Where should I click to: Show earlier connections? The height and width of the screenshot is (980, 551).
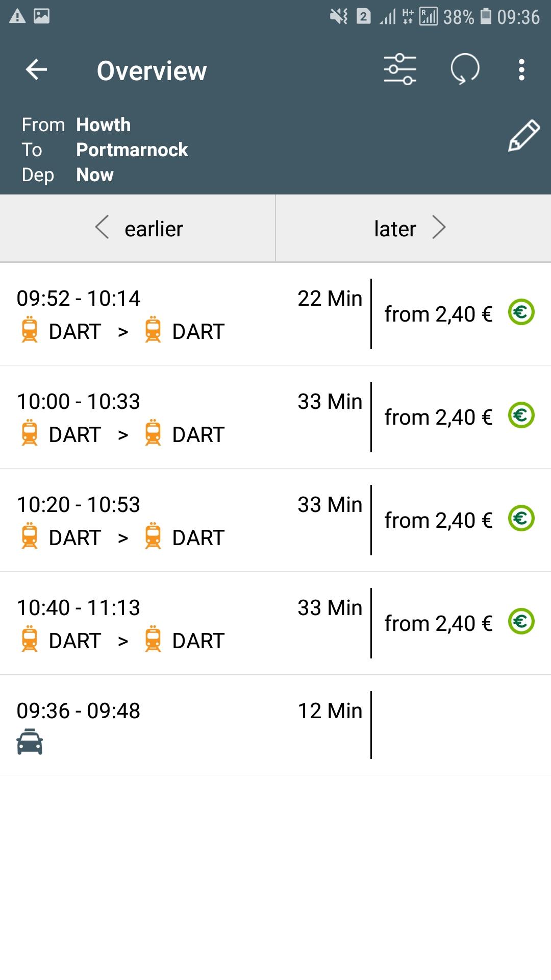click(x=138, y=228)
